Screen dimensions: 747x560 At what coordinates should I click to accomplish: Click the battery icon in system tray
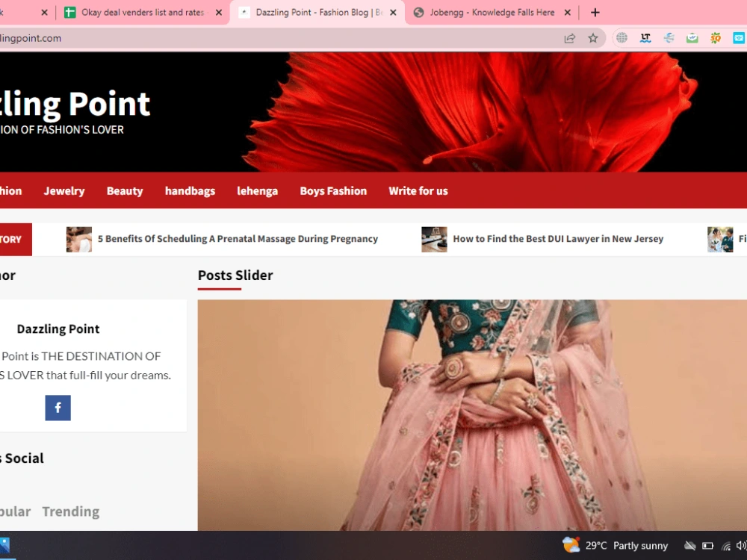pyautogui.click(x=707, y=546)
